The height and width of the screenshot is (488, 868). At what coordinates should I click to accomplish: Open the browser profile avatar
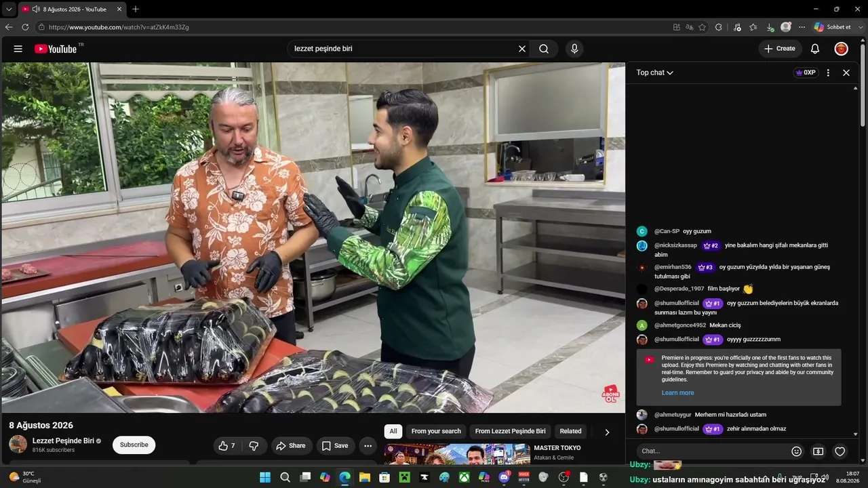click(x=786, y=27)
